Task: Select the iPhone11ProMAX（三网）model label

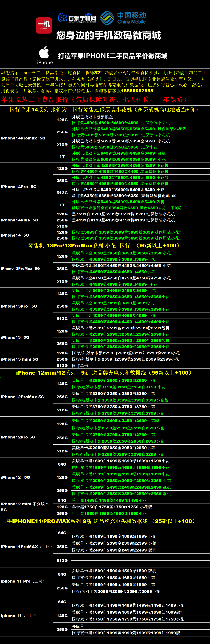Action: coord(26,547)
